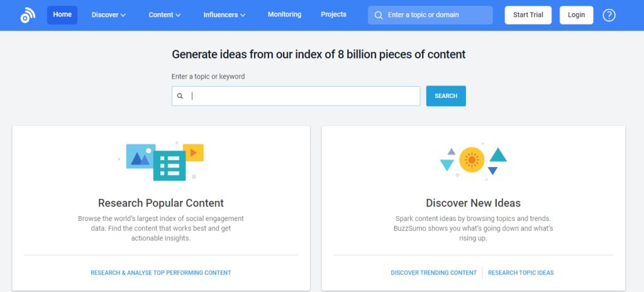The image size is (644, 292).
Task: Expand the Influencers dropdown menu
Action: (225, 15)
